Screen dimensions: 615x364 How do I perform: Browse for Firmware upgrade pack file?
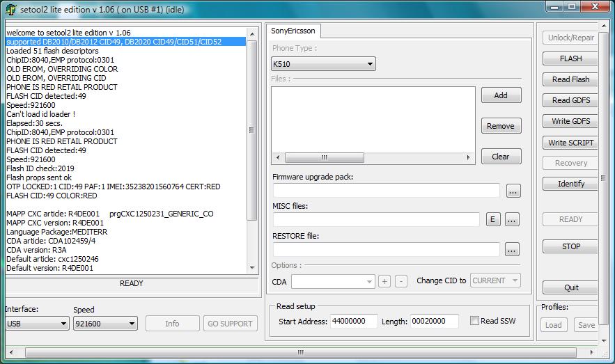pyautogui.click(x=513, y=191)
